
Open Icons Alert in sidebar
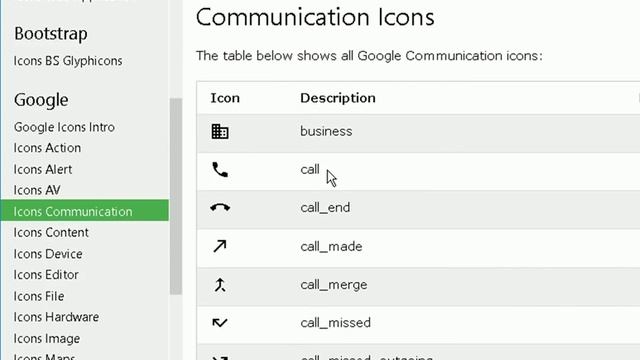pyautogui.click(x=42, y=169)
